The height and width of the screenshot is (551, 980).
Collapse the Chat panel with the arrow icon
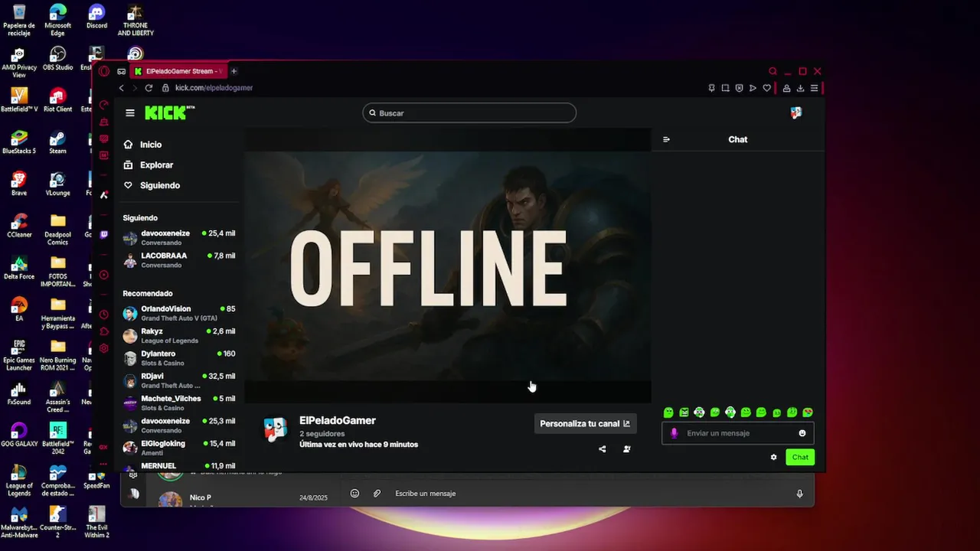[x=666, y=139]
